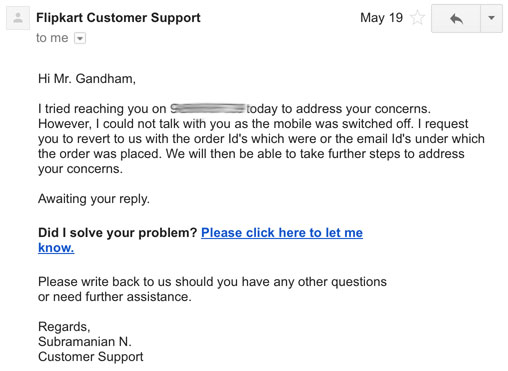Click the blurred phone number
This screenshot has width=508, height=371.
coord(208,109)
